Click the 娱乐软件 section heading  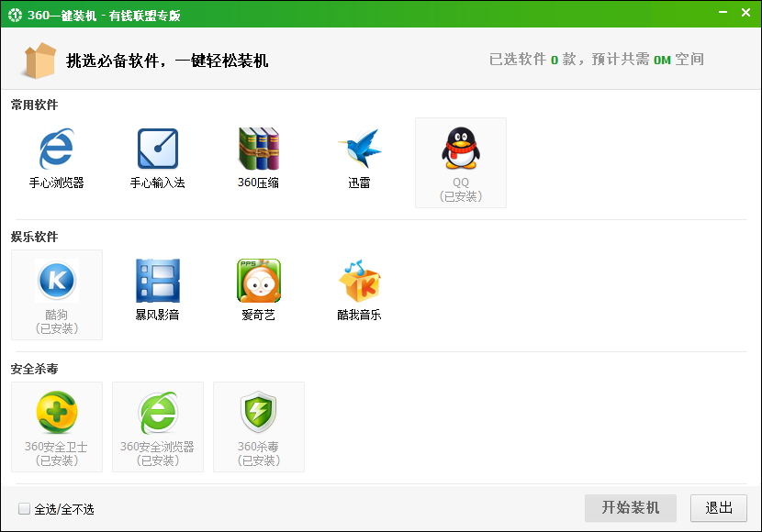coord(35,237)
